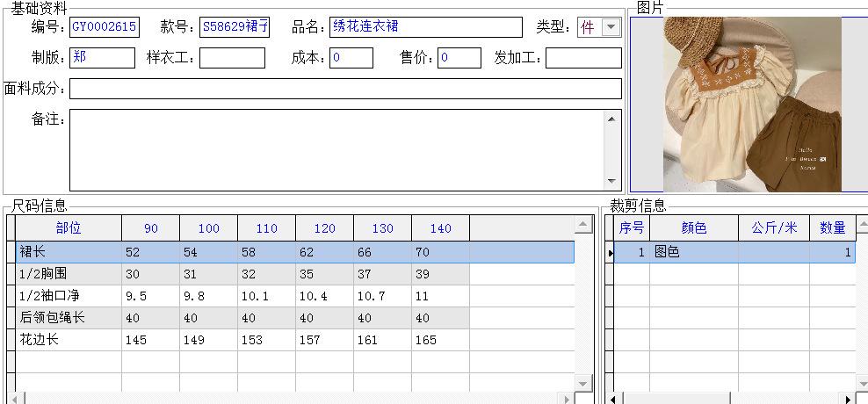Image resolution: width=868 pixels, height=404 pixels.
Task: Click the 部位 column header
Action: pos(68,228)
